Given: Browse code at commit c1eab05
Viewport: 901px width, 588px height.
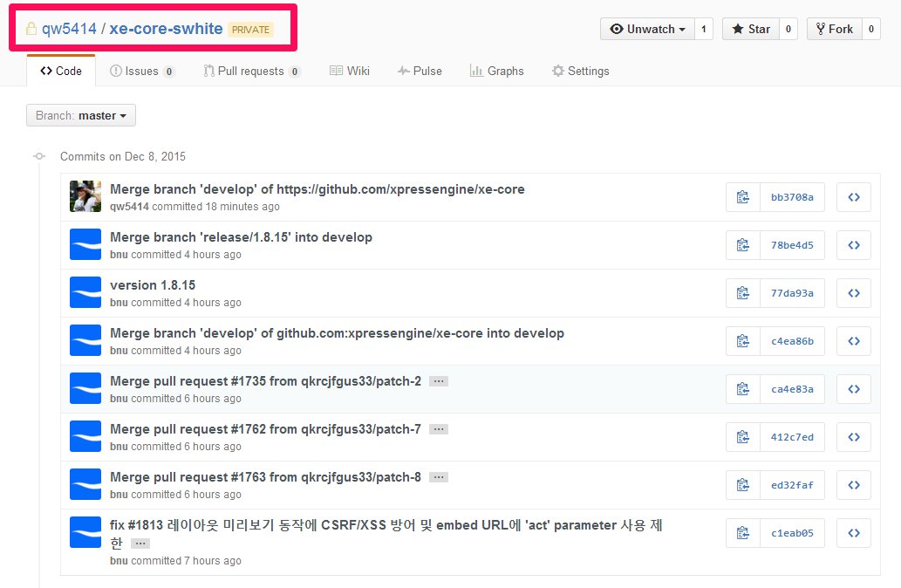Looking at the screenshot, I should [854, 533].
